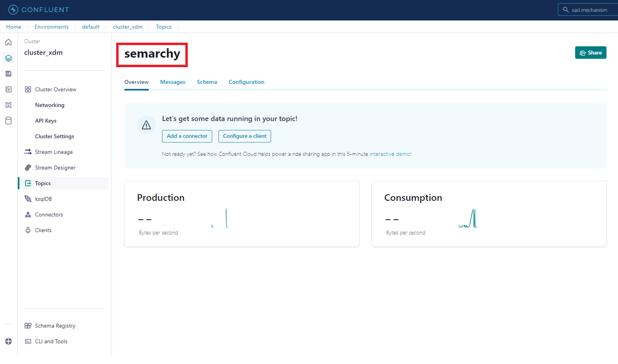The image size is (618, 364).
Task: Select the Environments layers icon in rail
Action: [x=8, y=58]
